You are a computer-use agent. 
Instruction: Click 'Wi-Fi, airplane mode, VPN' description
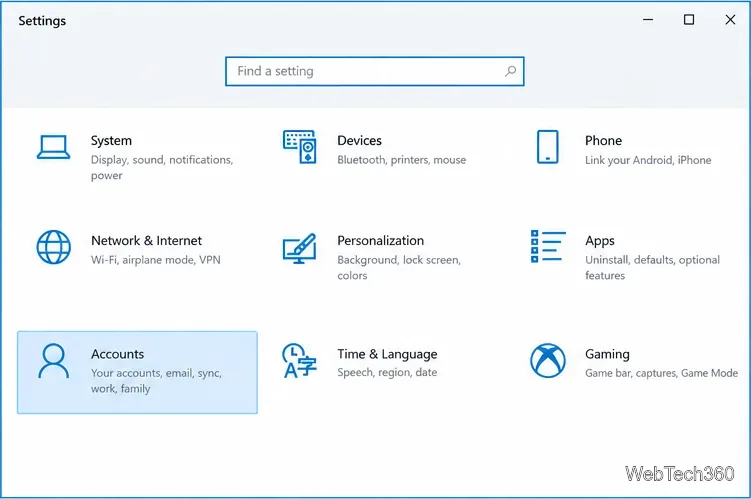click(156, 260)
